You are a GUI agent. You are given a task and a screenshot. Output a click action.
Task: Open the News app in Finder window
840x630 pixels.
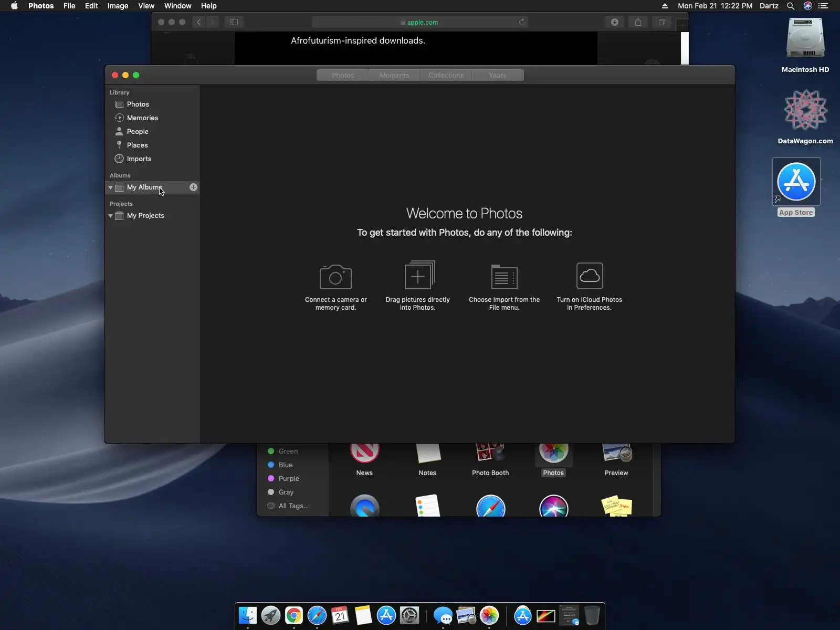364,460
